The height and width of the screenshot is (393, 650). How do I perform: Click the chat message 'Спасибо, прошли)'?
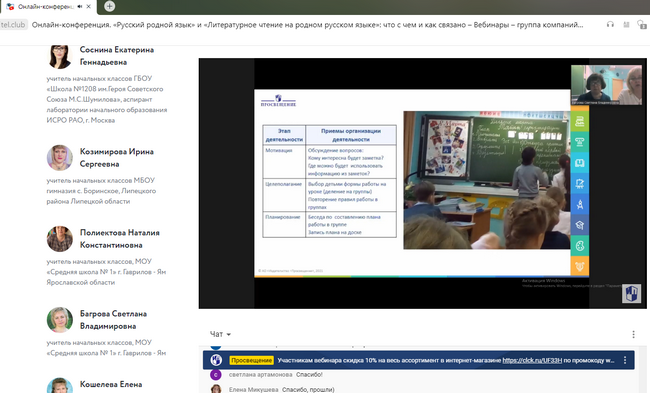308,390
